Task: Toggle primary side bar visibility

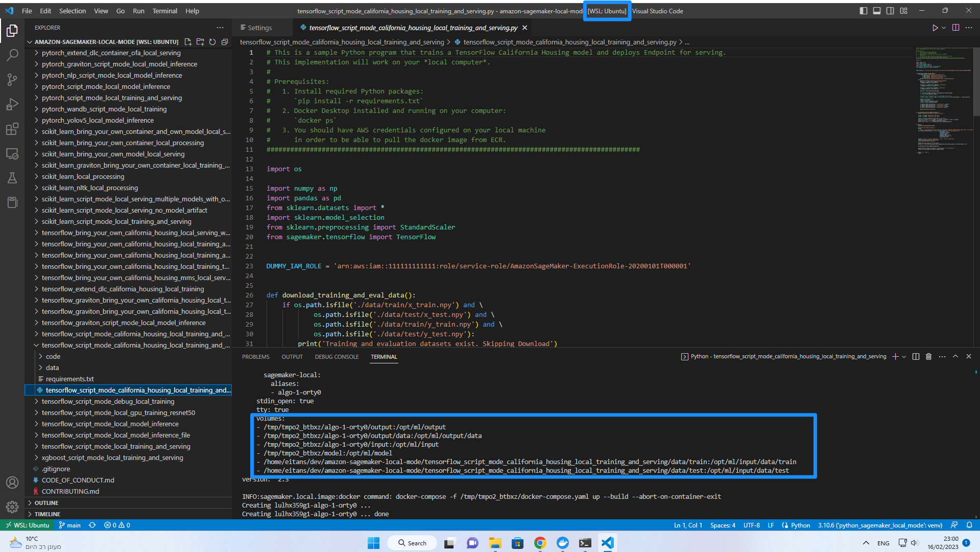Action: point(864,11)
